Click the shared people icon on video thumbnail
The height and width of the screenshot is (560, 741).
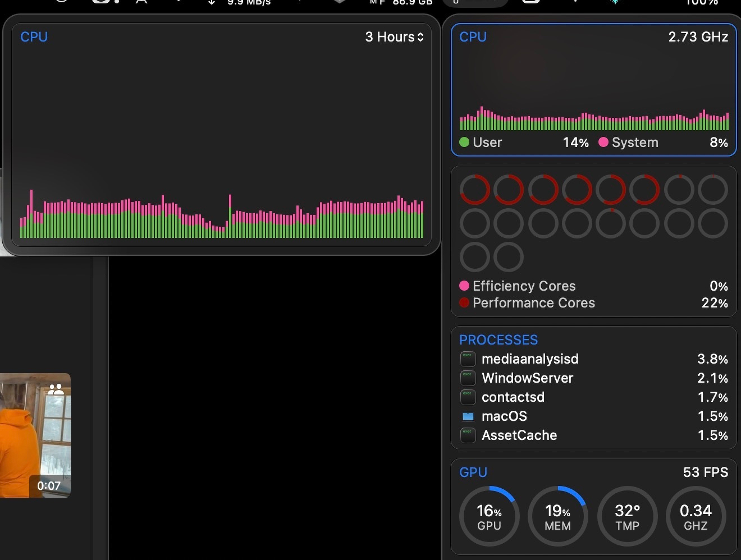(x=56, y=389)
